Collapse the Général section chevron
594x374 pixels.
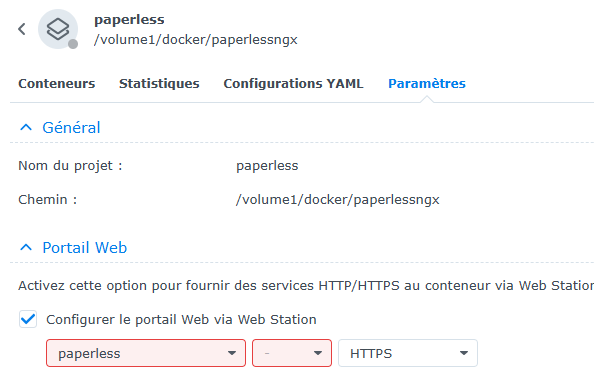26,127
